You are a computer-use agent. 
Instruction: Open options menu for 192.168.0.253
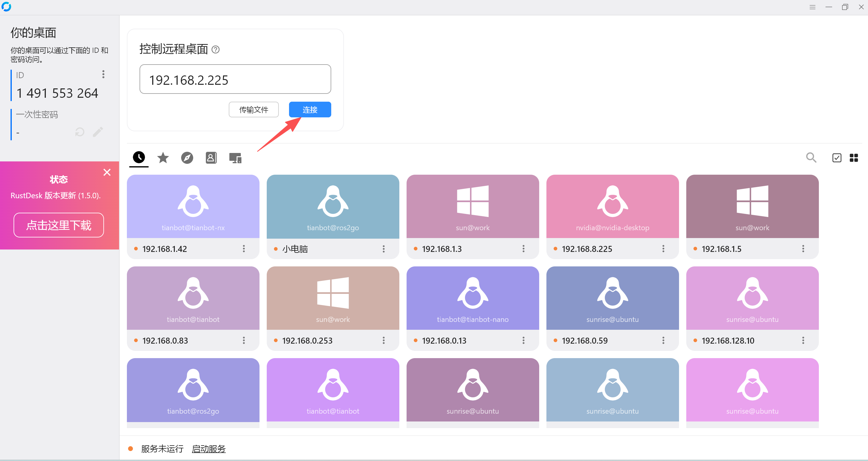coord(383,340)
